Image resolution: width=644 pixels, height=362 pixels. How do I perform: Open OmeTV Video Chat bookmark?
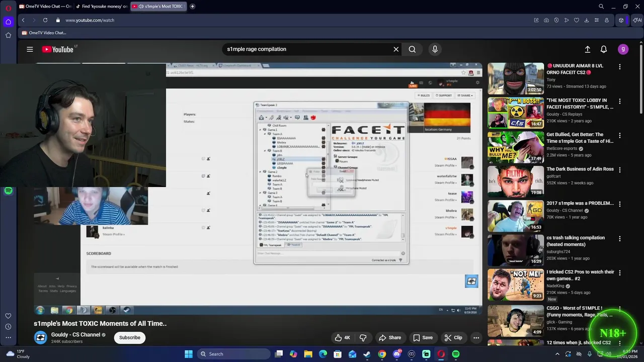[x=44, y=33]
